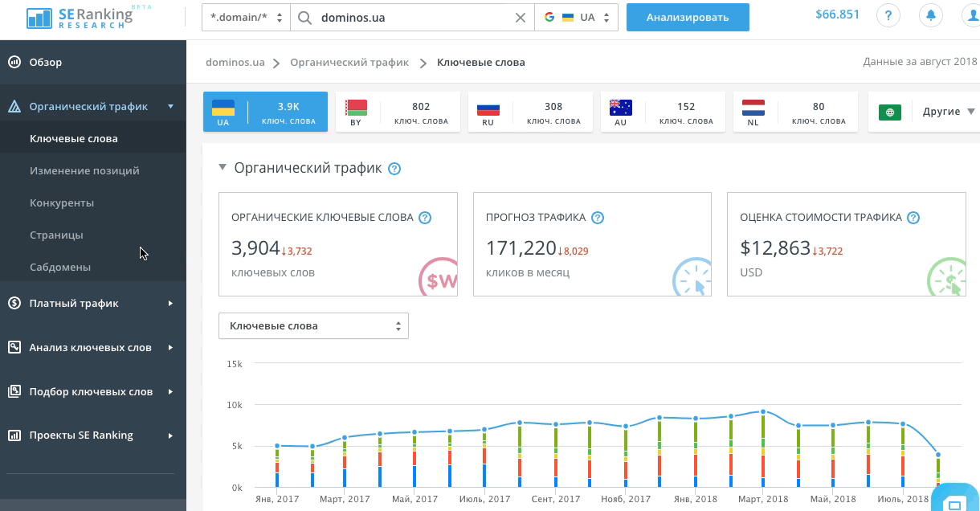980x511 pixels.
Task: Clear the domain search field
Action: pyautogui.click(x=521, y=18)
